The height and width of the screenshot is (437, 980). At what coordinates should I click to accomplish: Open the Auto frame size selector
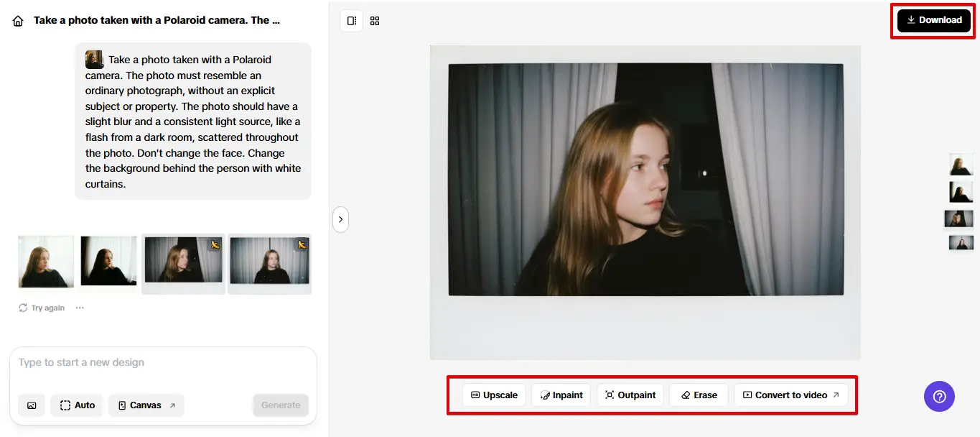click(x=76, y=405)
